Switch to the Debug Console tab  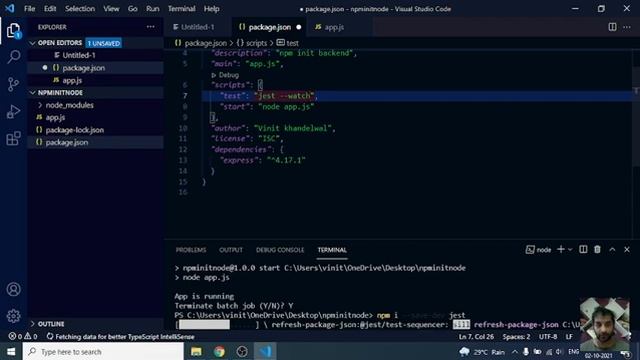click(280, 250)
